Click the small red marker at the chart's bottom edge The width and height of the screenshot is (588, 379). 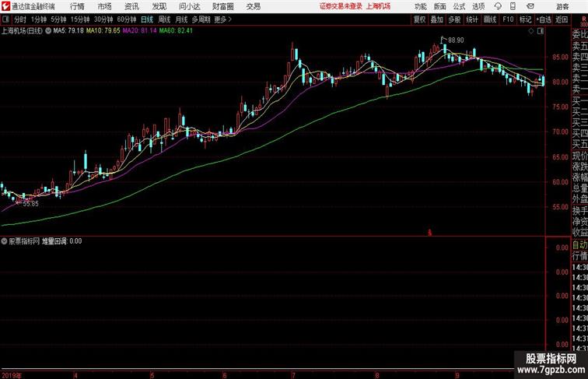tap(430, 233)
